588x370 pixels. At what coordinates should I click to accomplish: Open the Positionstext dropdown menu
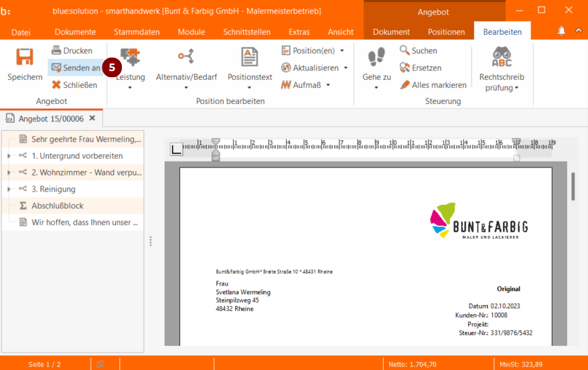249,87
